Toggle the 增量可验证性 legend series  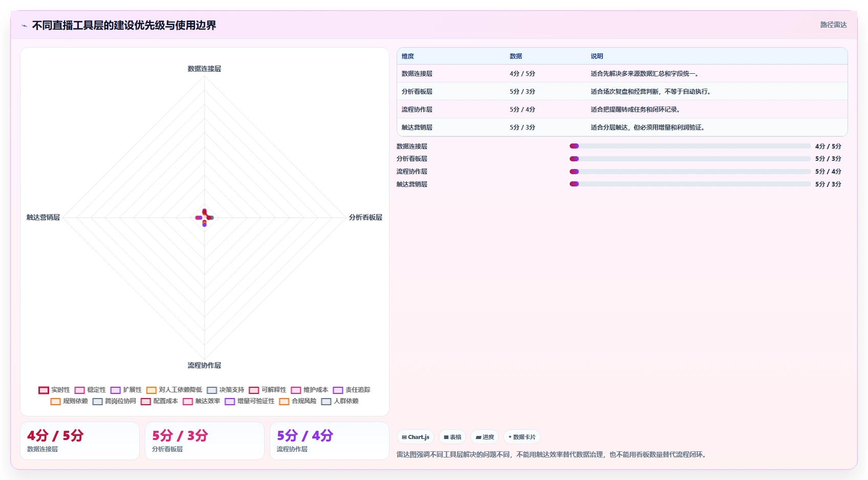point(249,401)
